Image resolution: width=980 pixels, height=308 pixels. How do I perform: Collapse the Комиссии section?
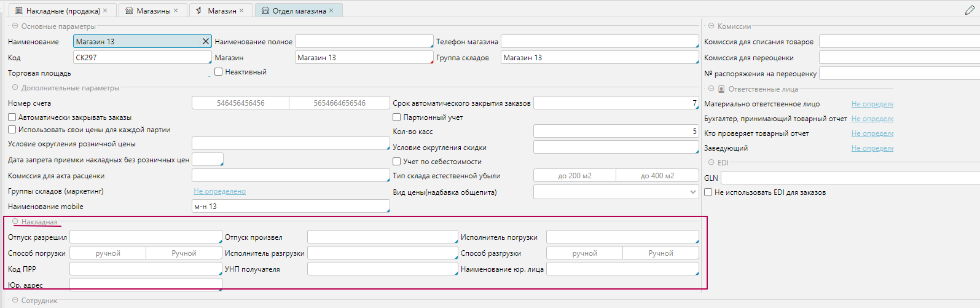click(711, 26)
